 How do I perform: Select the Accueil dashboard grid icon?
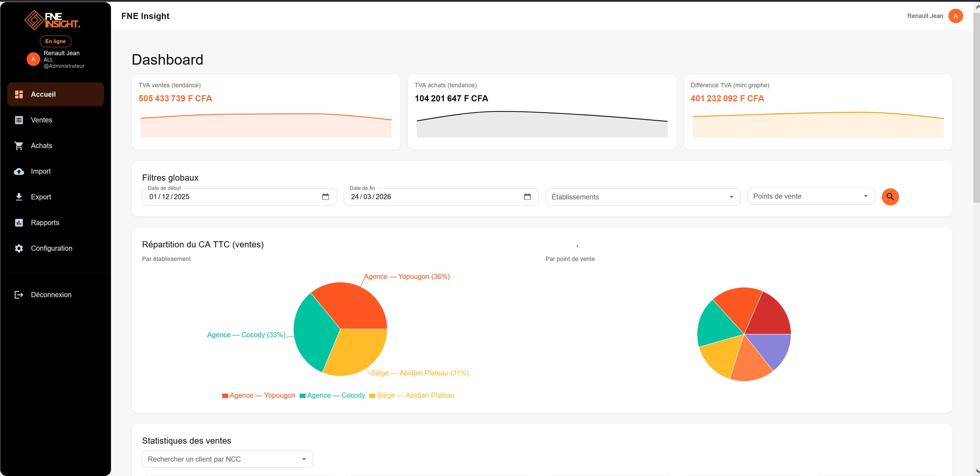(x=19, y=94)
